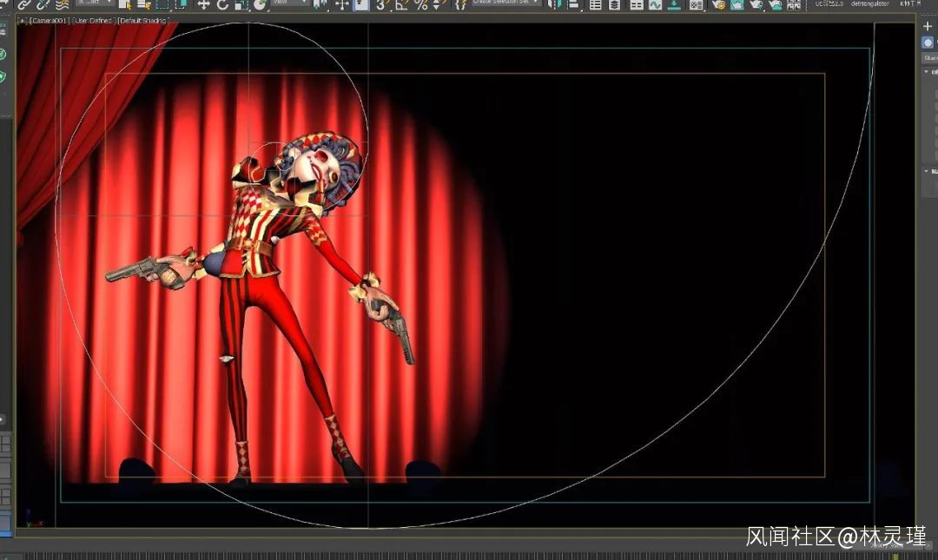This screenshot has height=560, width=938.
Task: Activate the Select and Move tool
Action: tap(204, 4)
